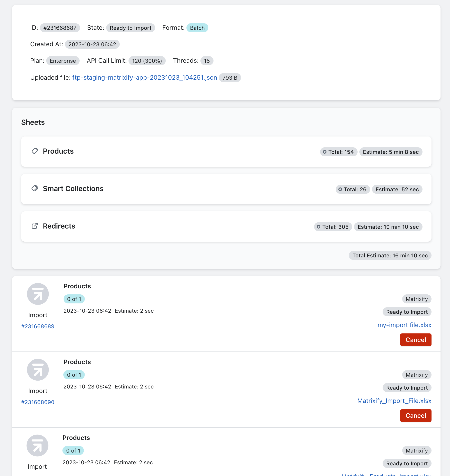Click the Total: 154 badge for Products
Screen dimensions: 450x476
coord(338,152)
